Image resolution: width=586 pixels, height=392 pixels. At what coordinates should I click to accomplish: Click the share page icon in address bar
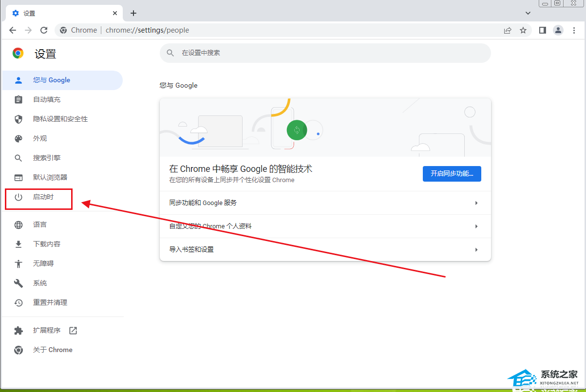pyautogui.click(x=508, y=30)
